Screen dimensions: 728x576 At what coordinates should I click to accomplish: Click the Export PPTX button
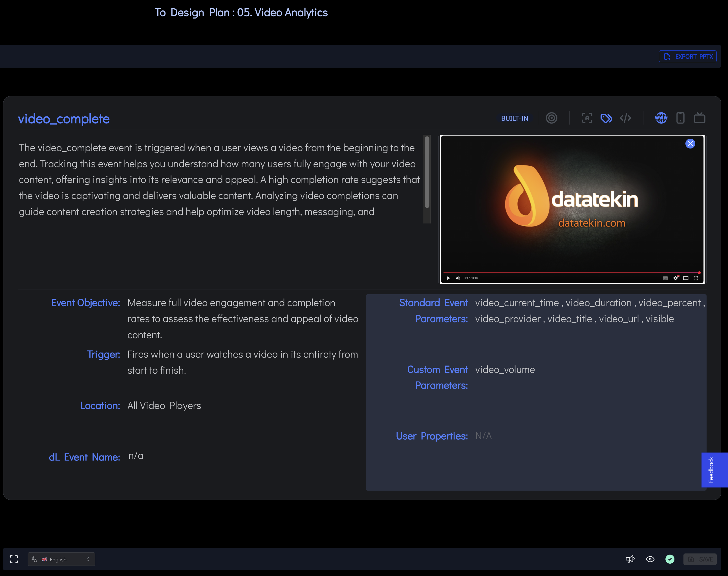coord(687,56)
